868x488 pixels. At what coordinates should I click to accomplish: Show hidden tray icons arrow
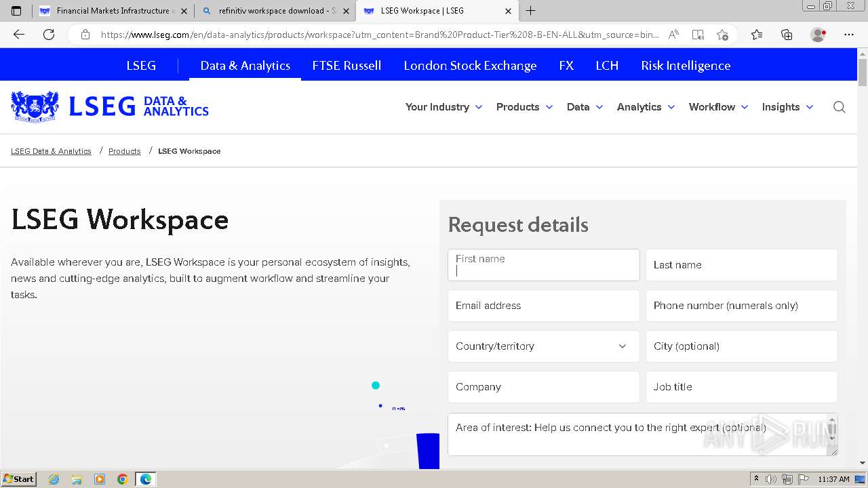pos(756,479)
